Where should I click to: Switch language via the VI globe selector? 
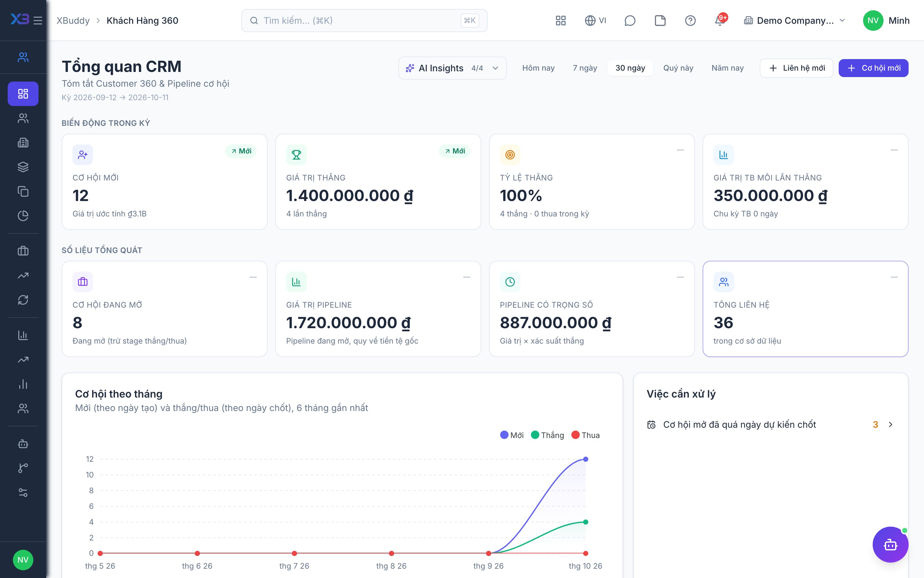pyautogui.click(x=595, y=20)
